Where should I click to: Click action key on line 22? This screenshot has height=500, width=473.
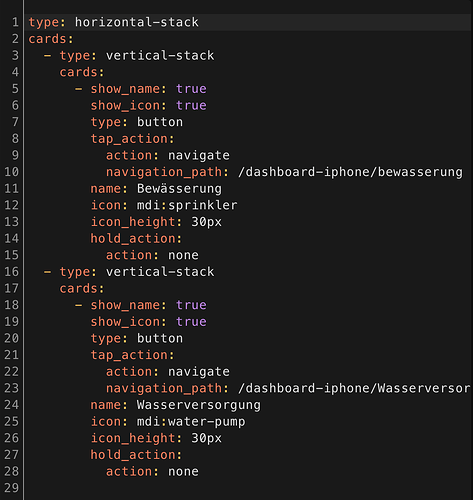click(129, 372)
